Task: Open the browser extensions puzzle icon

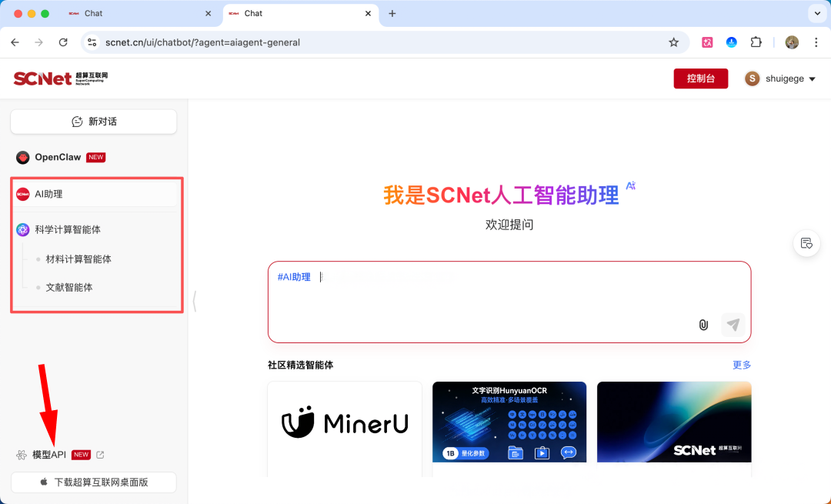Action: (756, 42)
